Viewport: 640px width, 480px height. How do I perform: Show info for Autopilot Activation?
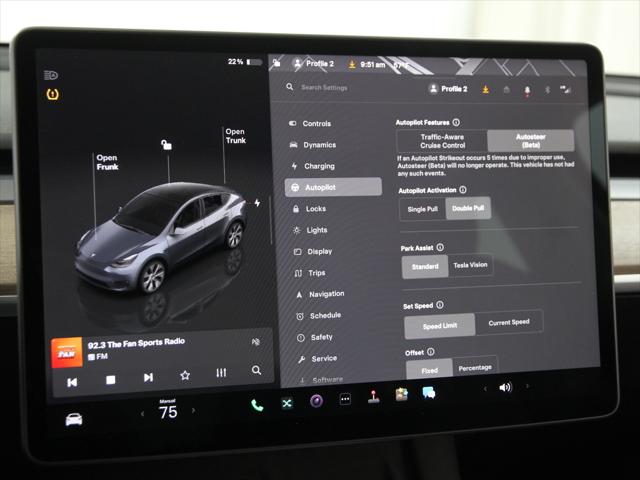(463, 189)
